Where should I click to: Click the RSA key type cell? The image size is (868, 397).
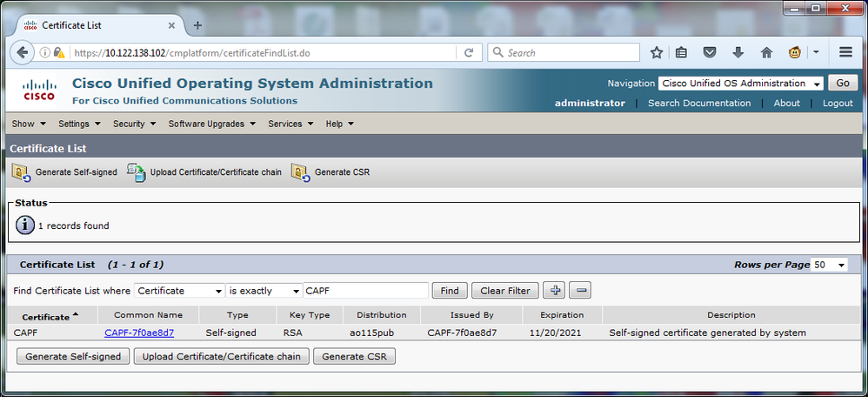point(291,333)
